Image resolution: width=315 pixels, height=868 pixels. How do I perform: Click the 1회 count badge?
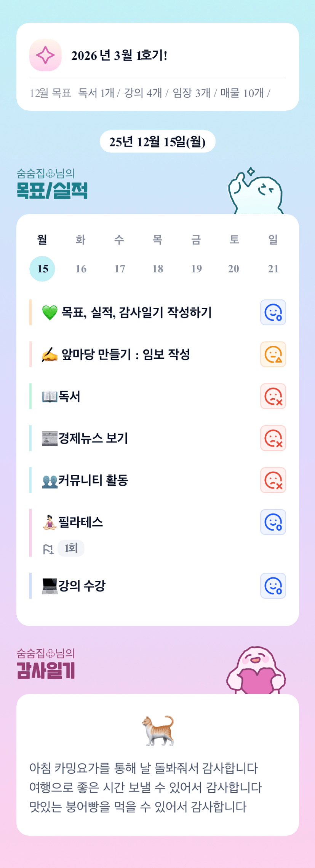click(x=71, y=548)
